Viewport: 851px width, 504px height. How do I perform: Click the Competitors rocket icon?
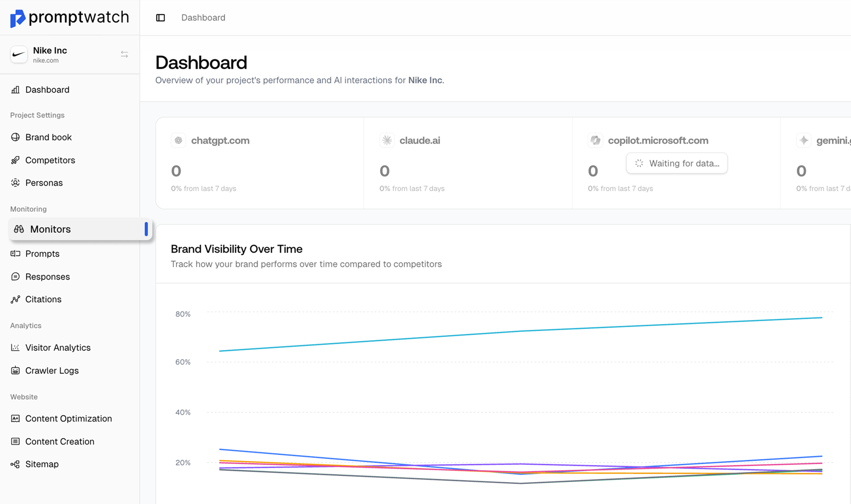15,160
